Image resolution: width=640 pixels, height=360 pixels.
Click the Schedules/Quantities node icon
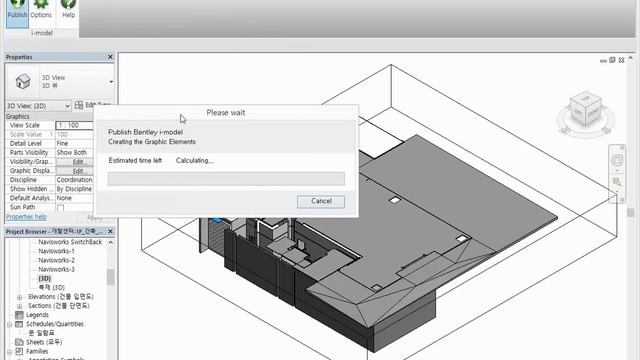19,324
